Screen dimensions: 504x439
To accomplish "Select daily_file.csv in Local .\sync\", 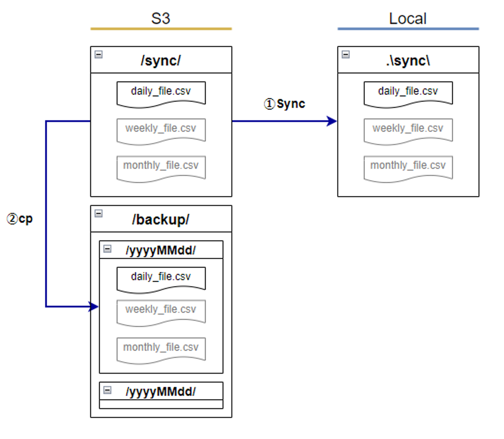I will [x=408, y=95].
